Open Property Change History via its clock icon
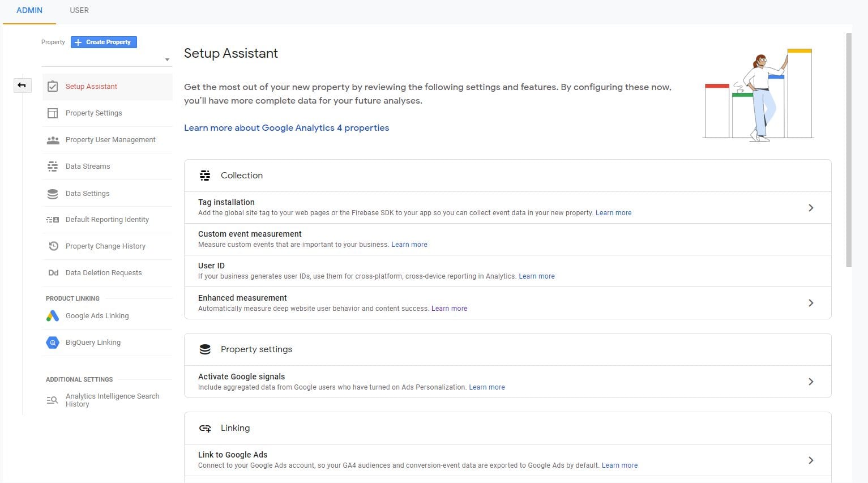Screen dimensions: 868x483 (53, 246)
